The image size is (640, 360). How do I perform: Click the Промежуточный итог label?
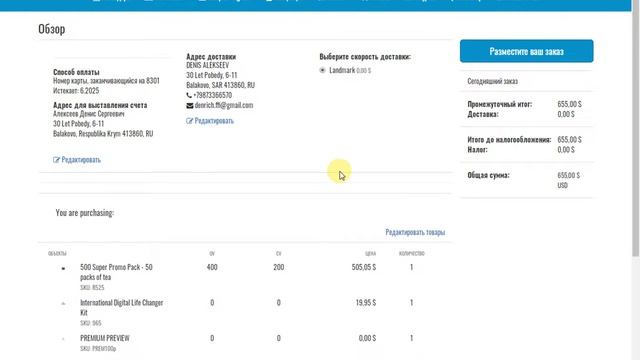click(500, 104)
